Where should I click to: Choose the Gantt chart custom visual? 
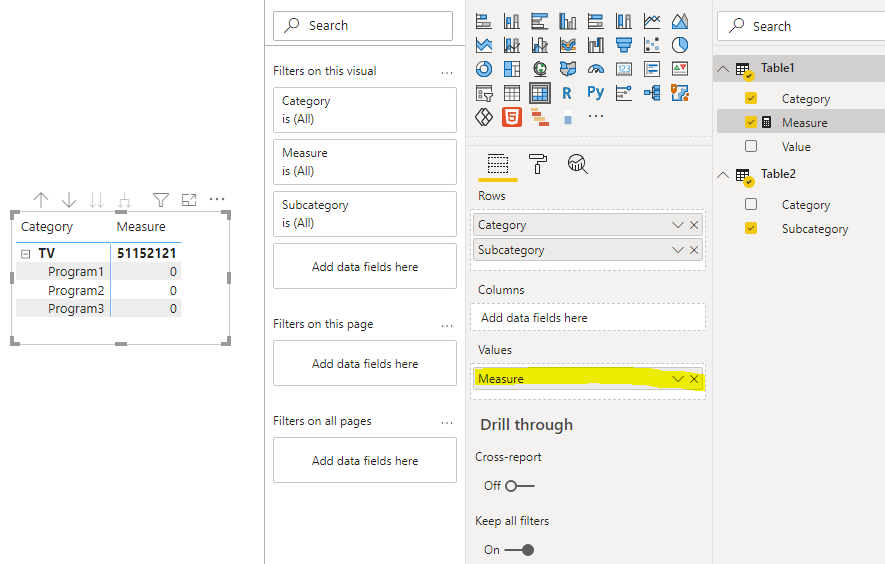point(540,117)
